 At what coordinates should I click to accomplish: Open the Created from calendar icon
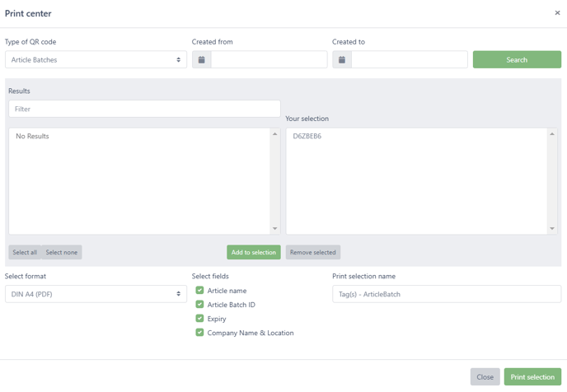click(202, 59)
